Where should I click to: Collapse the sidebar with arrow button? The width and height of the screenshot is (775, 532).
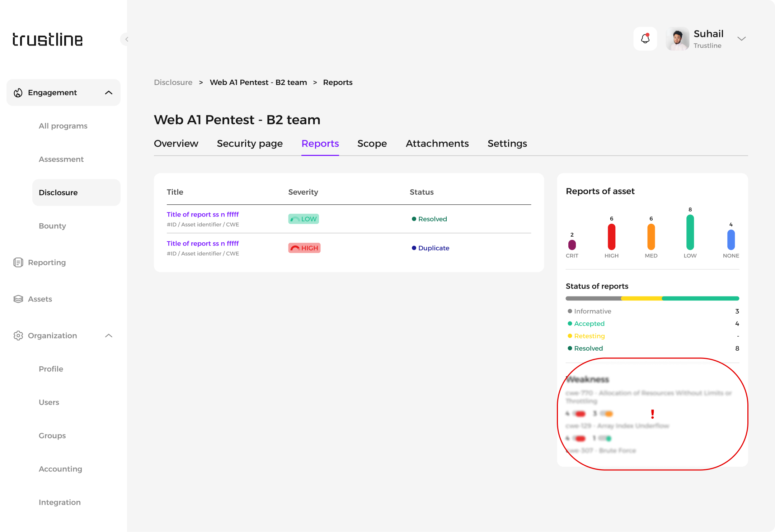(x=126, y=39)
